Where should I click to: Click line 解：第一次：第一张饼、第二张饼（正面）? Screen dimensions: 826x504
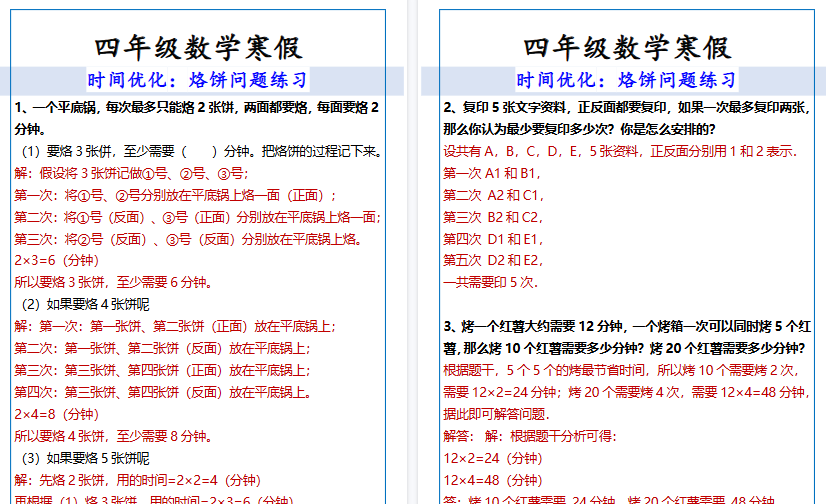(x=175, y=327)
